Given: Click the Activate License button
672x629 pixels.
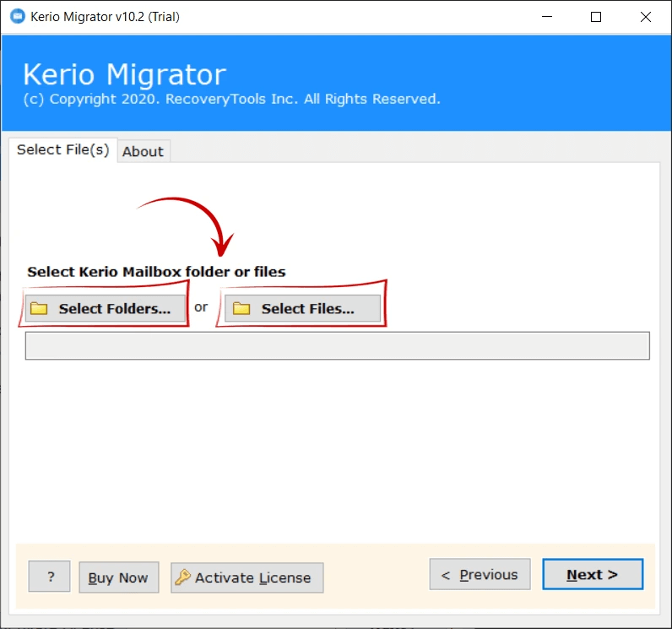Looking at the screenshot, I should [247, 577].
